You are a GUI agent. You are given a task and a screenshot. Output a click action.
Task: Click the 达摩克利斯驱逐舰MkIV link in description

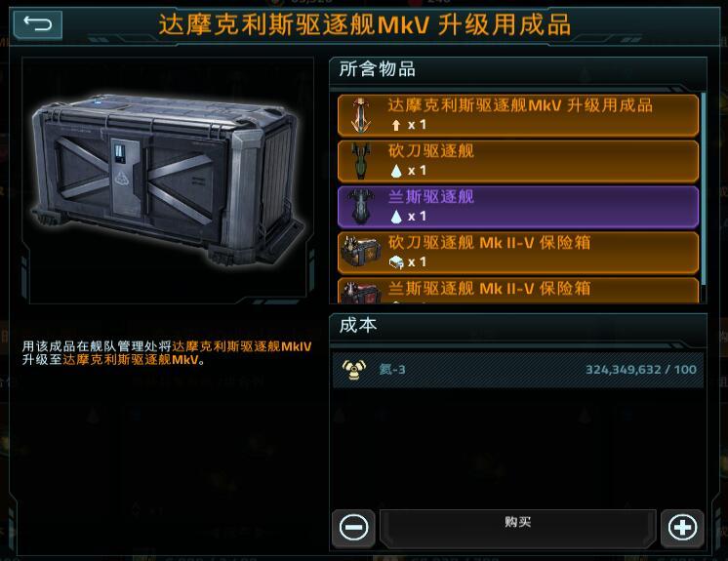click(241, 346)
